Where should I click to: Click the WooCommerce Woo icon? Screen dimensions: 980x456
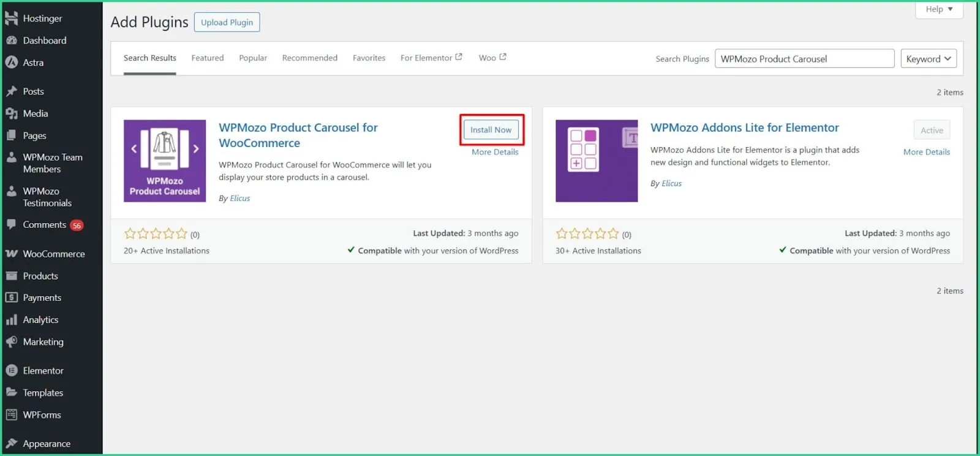[x=11, y=254]
